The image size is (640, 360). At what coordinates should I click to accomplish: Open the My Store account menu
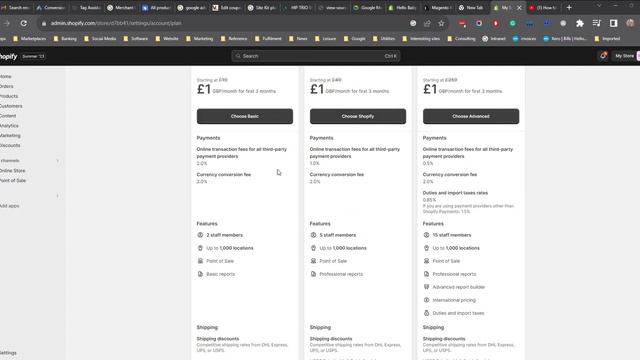pyautogui.click(x=626, y=56)
